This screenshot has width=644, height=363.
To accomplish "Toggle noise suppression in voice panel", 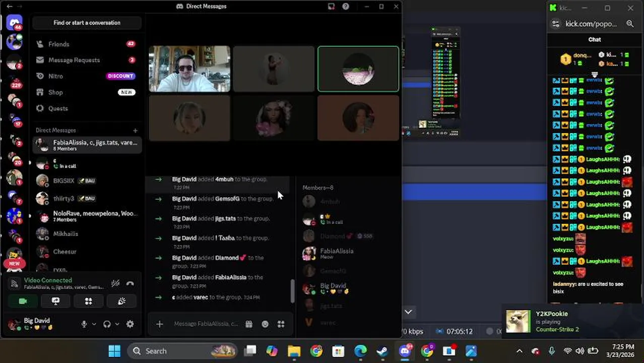I will [115, 283].
